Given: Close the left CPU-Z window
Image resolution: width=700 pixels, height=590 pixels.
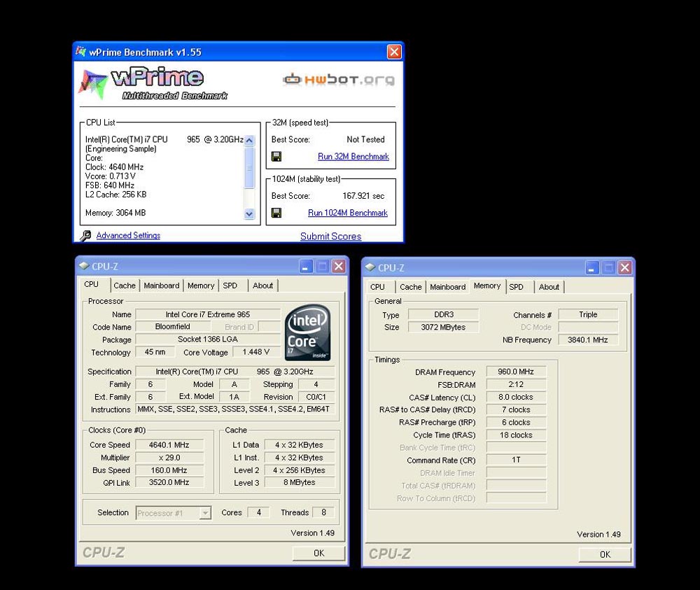Looking at the screenshot, I should [339, 267].
